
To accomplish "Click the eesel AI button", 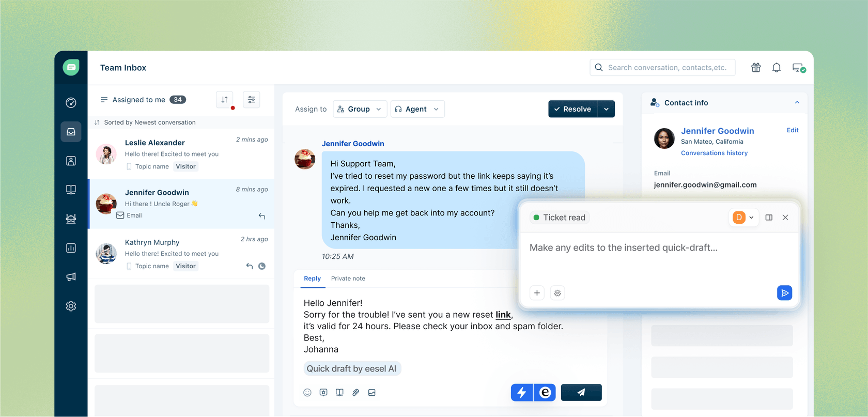I will pyautogui.click(x=545, y=393).
